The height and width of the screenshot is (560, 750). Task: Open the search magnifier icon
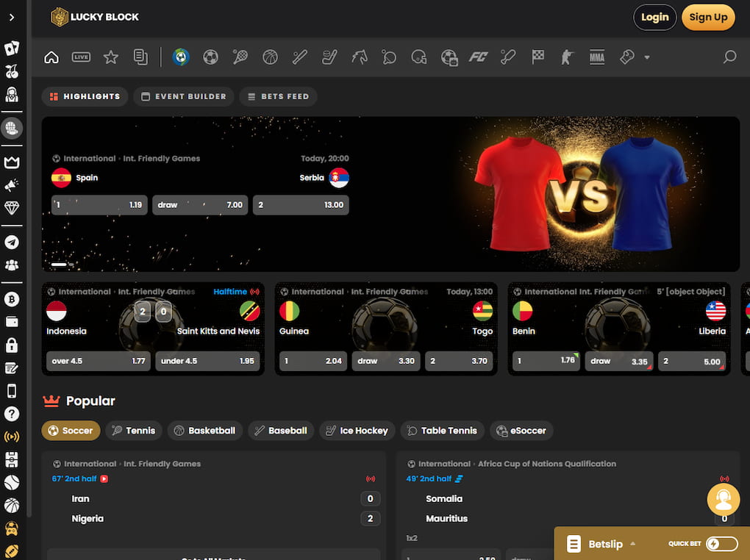[x=729, y=57]
